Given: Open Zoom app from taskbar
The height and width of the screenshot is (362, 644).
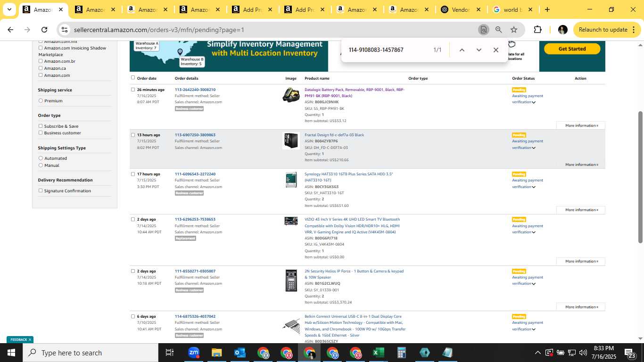Looking at the screenshot, I should point(193,353).
